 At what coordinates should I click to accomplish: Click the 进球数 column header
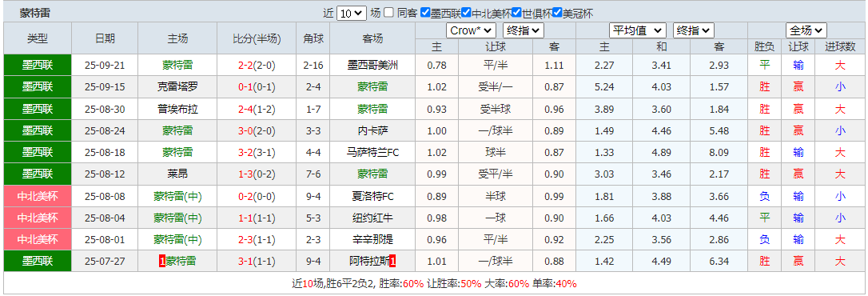click(840, 47)
